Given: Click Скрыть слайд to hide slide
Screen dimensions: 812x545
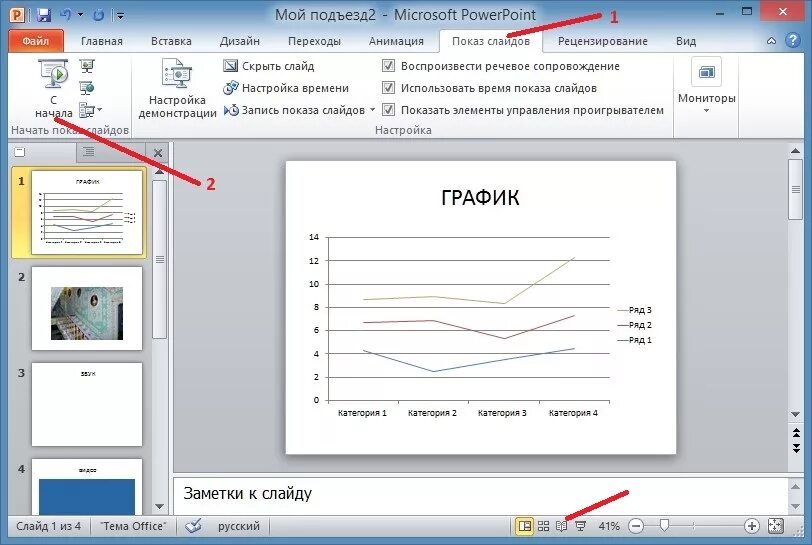Looking at the screenshot, I should point(269,66).
